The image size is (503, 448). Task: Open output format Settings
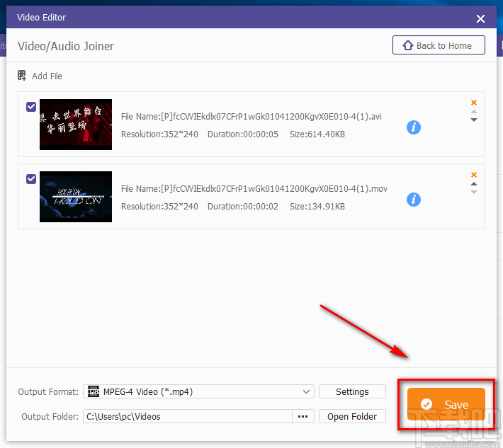(x=352, y=391)
